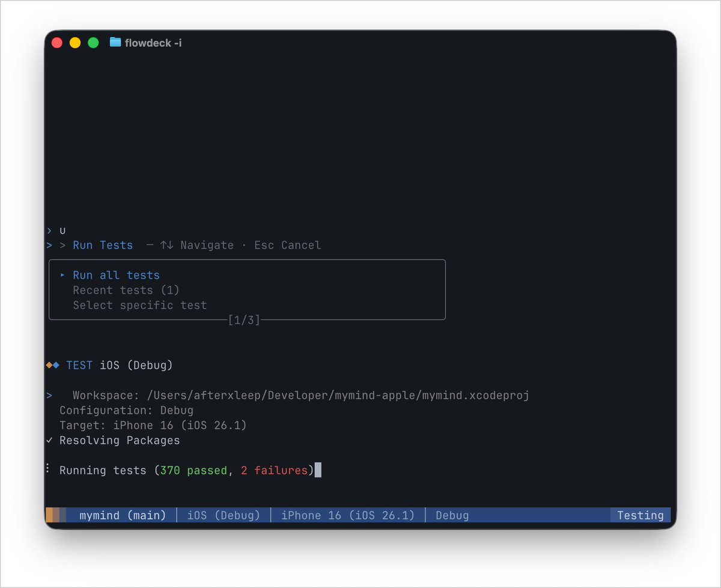Click iOS (Debug) status bar segment
The width and height of the screenshot is (721, 588).
point(224,515)
